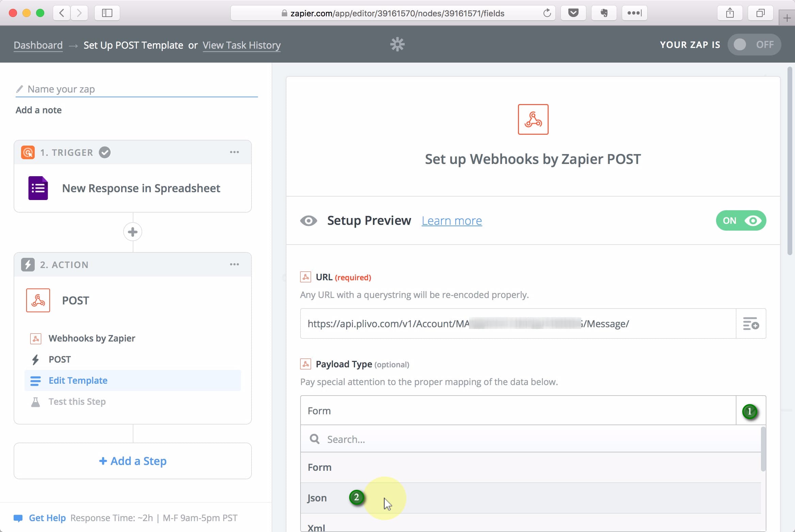Screen dimensions: 795x532
Task: Insert a step between trigger and action
Action: click(133, 232)
